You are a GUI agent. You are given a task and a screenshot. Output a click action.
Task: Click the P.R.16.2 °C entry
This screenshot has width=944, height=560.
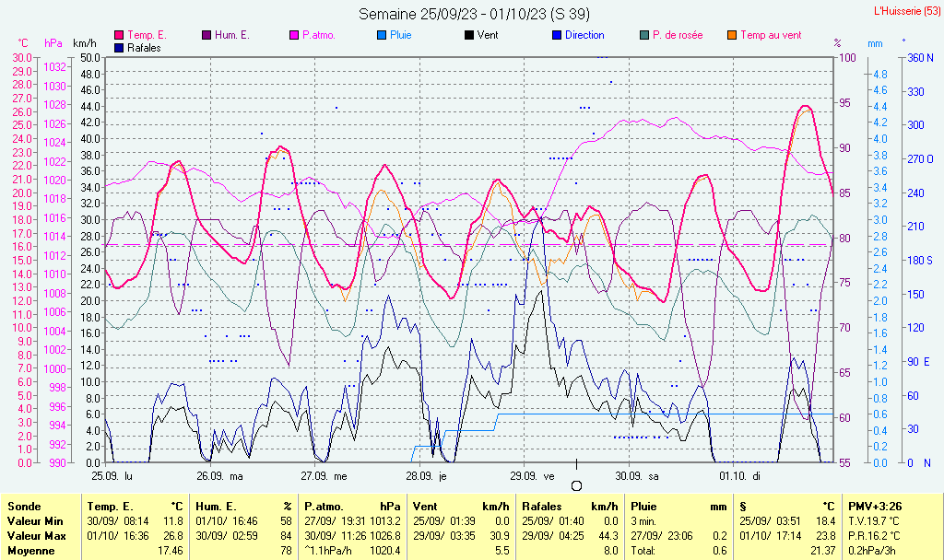click(x=875, y=536)
